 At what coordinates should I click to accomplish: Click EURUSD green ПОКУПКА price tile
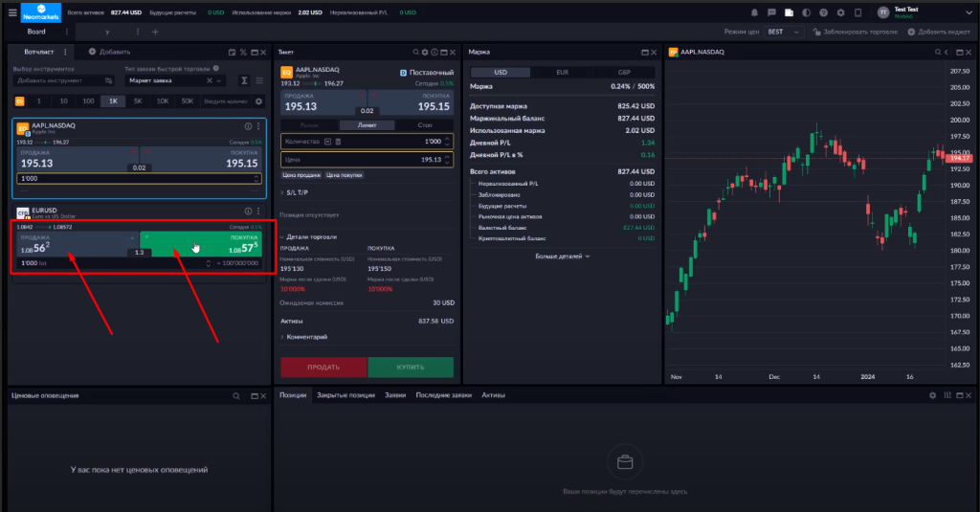point(201,244)
